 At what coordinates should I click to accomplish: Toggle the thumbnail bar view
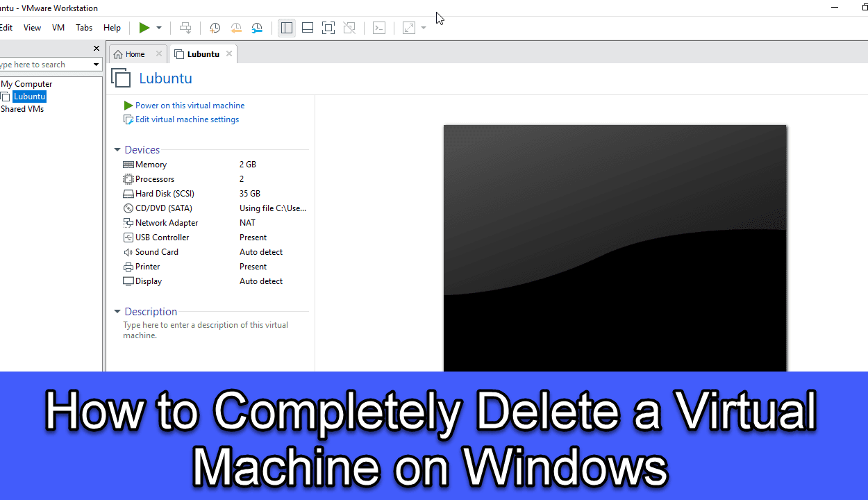tap(308, 28)
